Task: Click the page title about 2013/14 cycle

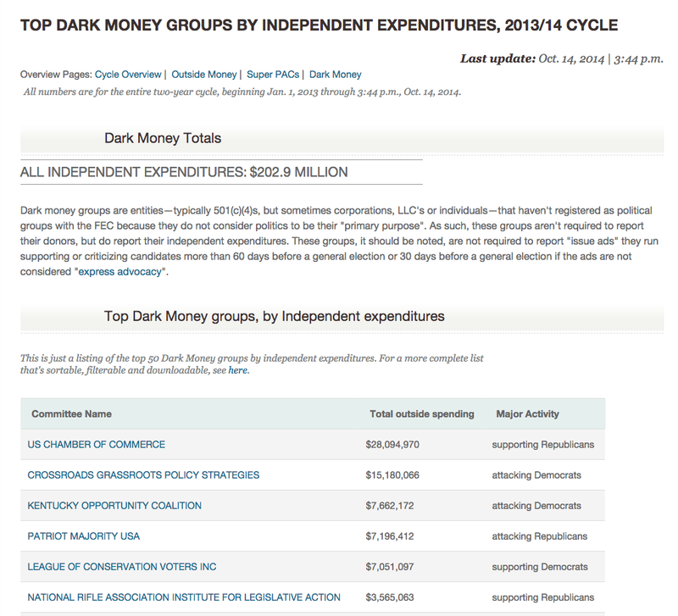Action: click(x=319, y=25)
